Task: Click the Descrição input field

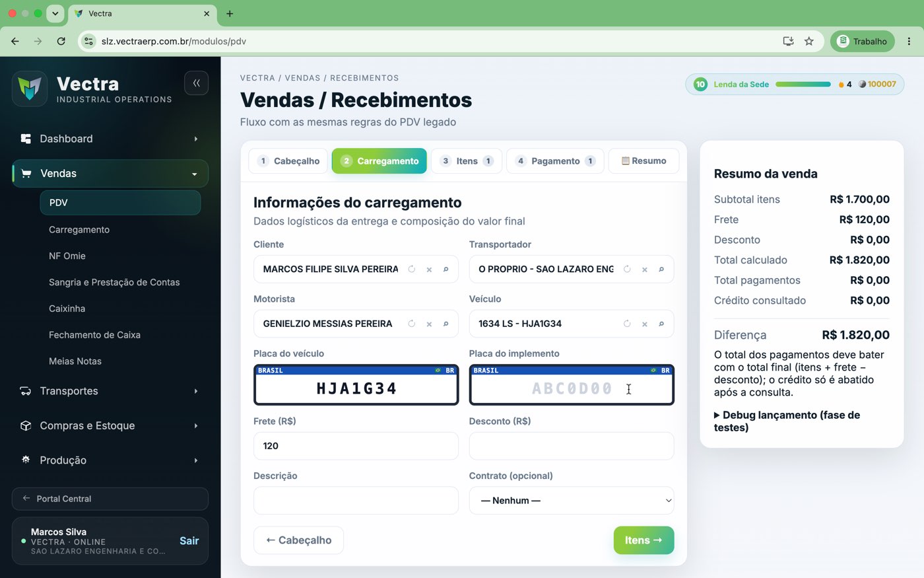Action: coord(356,501)
